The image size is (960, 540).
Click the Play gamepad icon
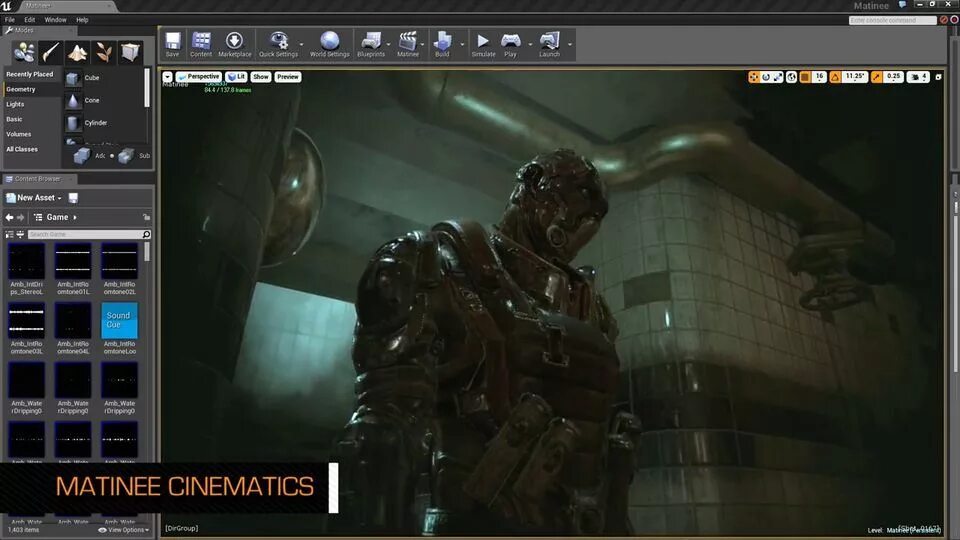[511, 41]
